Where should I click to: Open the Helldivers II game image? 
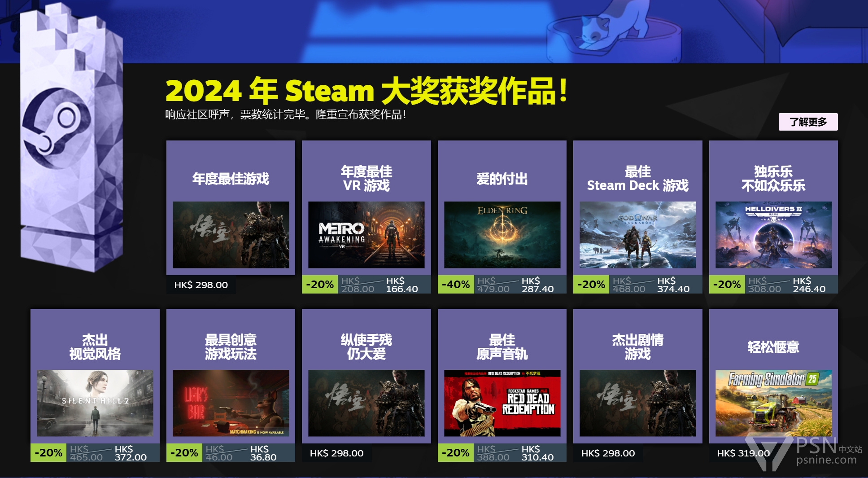[773, 235]
